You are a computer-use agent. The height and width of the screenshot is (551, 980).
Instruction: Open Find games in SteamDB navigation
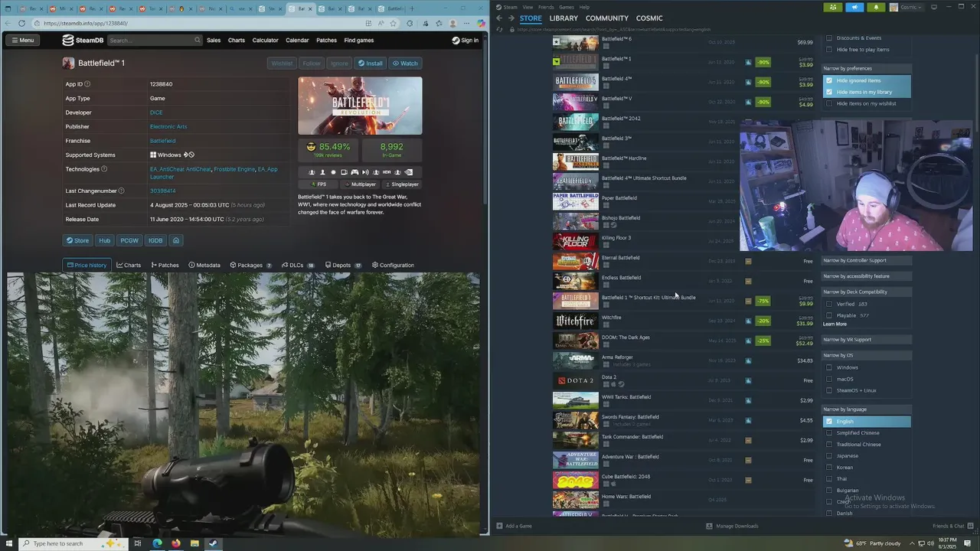[x=358, y=40]
